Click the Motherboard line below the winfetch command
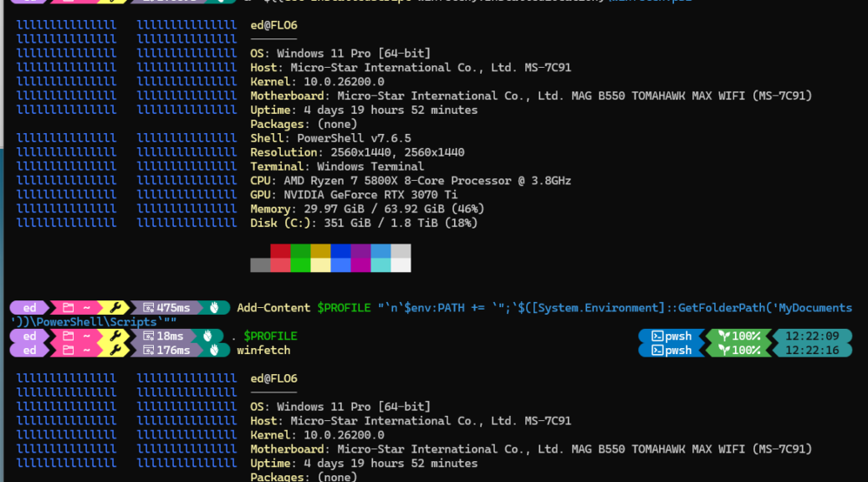The height and width of the screenshot is (482, 868). (x=531, y=449)
